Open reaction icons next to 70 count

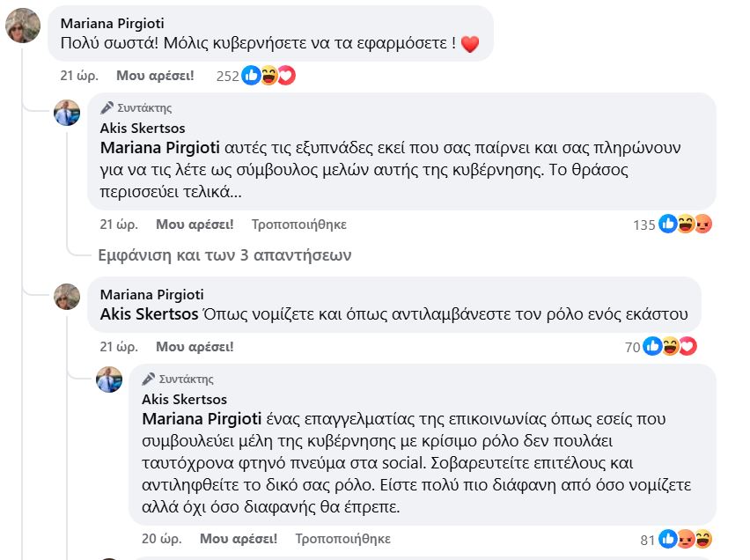point(670,347)
